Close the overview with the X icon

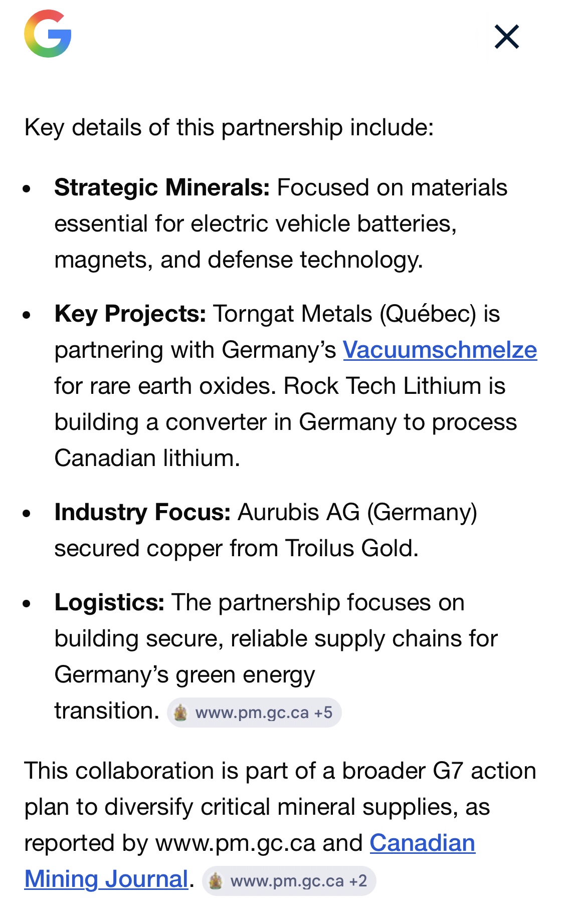(x=506, y=37)
